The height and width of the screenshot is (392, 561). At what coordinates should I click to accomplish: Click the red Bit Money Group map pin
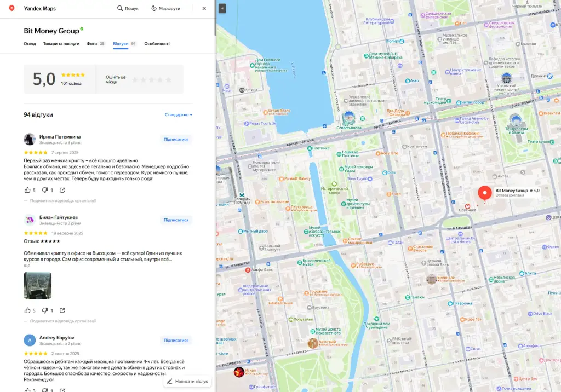click(x=485, y=193)
